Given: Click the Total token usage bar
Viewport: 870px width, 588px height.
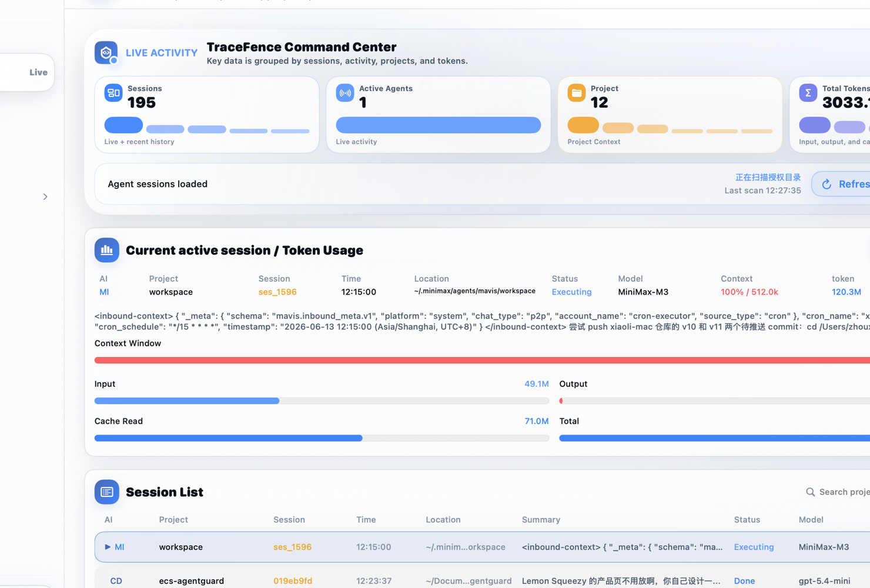Looking at the screenshot, I should pyautogui.click(x=714, y=438).
